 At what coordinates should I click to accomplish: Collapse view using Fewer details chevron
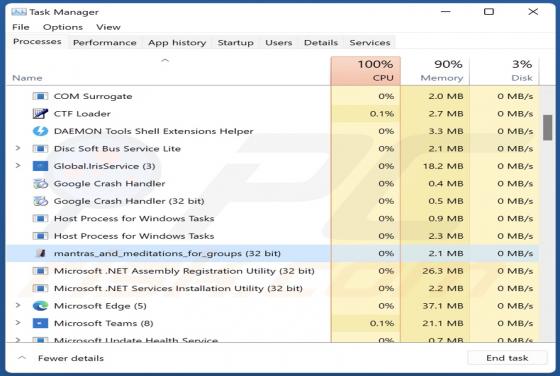[22, 358]
